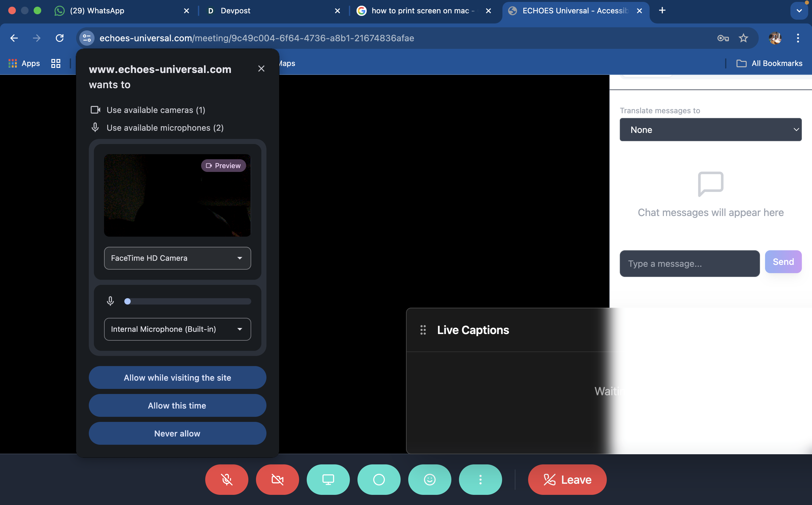The height and width of the screenshot is (505, 812).
Task: Unmute the microphone in meeting controls
Action: [x=227, y=480]
